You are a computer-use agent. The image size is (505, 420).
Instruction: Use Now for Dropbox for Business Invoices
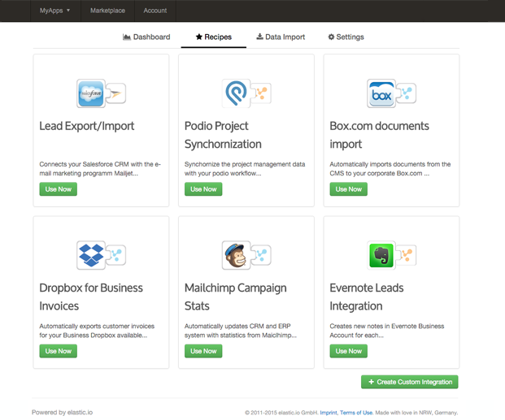tap(59, 351)
